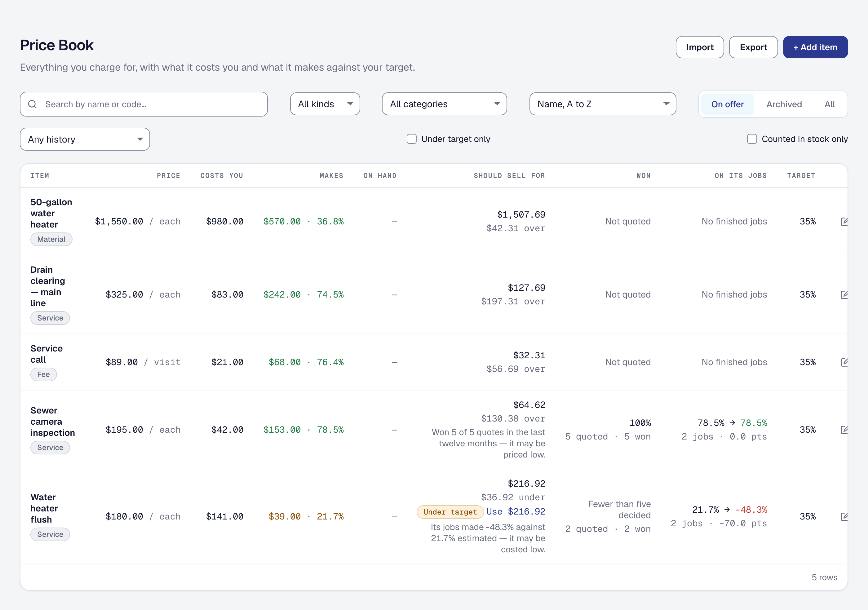
Task: Click the $39.00 · 21.7% margin value
Action: tap(306, 516)
